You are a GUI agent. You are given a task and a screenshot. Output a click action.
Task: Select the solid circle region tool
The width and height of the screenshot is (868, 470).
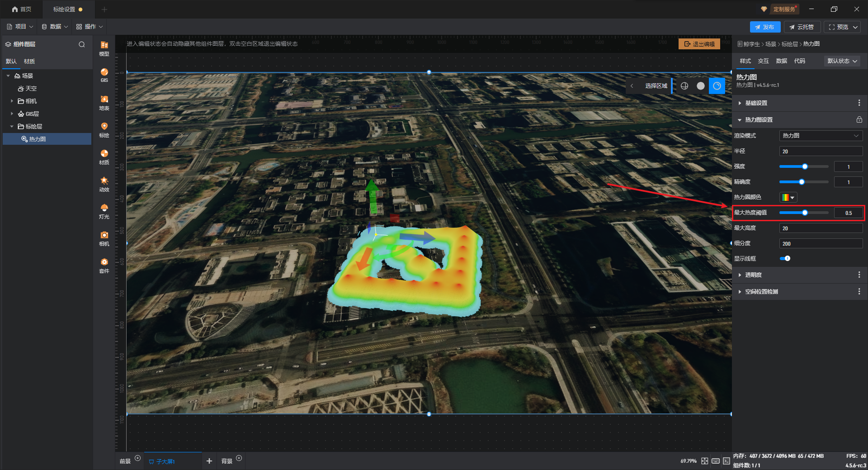pos(701,86)
